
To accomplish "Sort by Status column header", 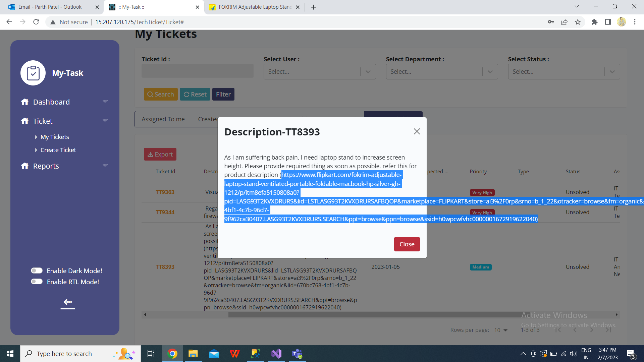I will pyautogui.click(x=573, y=171).
